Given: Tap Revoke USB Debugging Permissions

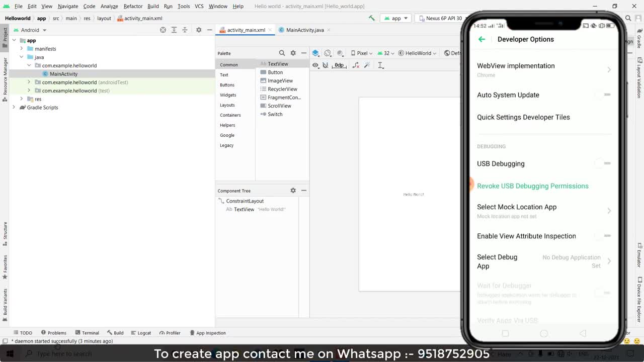Looking at the screenshot, I should pos(532,186).
